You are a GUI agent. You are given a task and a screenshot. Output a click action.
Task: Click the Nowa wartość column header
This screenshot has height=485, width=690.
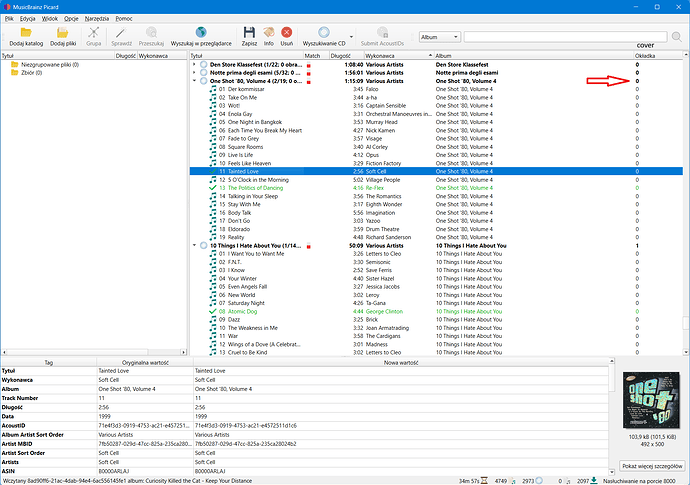click(x=401, y=363)
